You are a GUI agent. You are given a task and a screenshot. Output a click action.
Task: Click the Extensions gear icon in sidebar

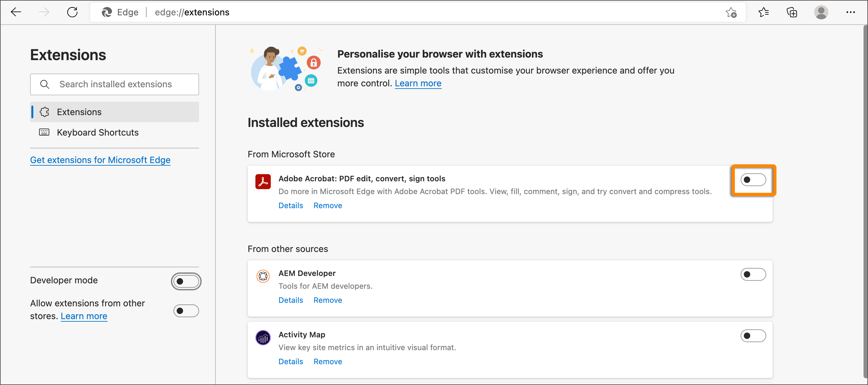(x=45, y=111)
